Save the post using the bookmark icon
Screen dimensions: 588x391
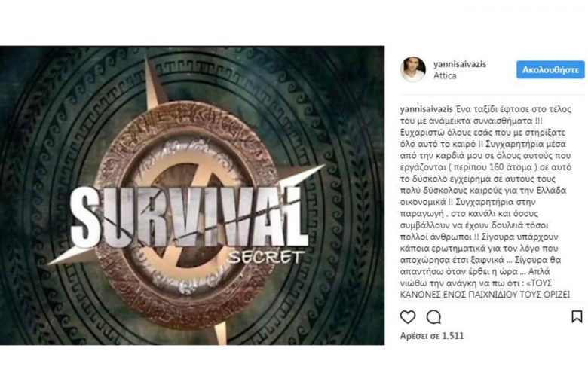tap(577, 316)
